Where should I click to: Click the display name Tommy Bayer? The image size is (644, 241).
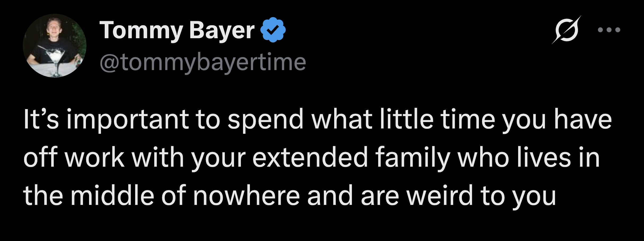point(177,31)
